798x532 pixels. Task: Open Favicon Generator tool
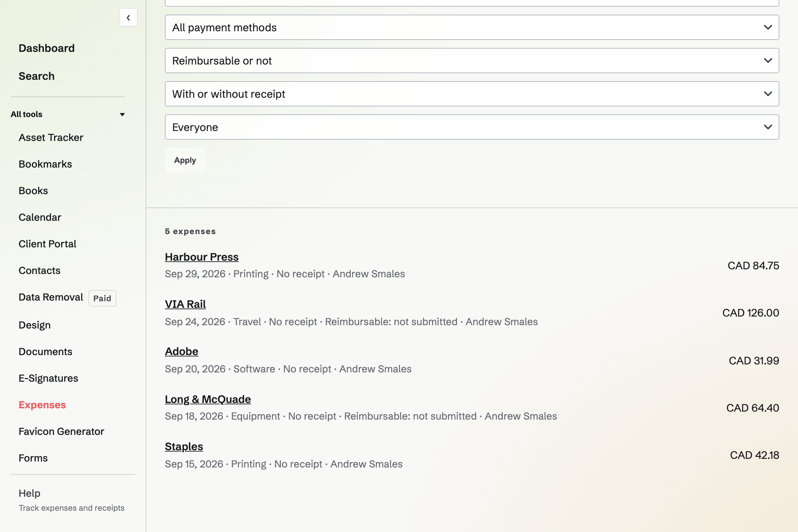(61, 431)
